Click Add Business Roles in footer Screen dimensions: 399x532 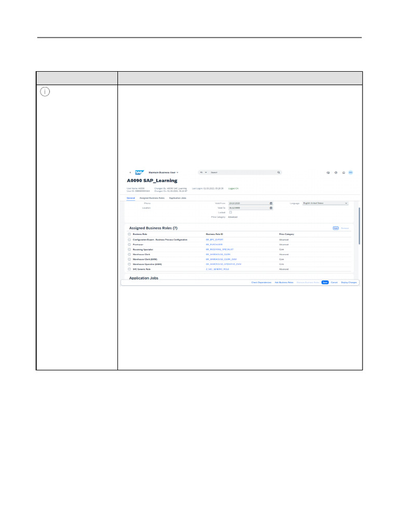(284, 283)
